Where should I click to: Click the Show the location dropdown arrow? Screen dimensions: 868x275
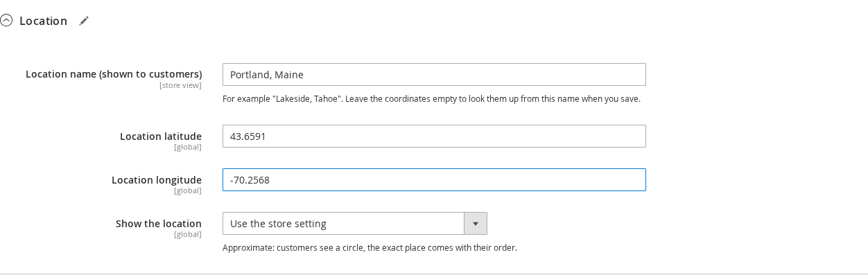476,224
